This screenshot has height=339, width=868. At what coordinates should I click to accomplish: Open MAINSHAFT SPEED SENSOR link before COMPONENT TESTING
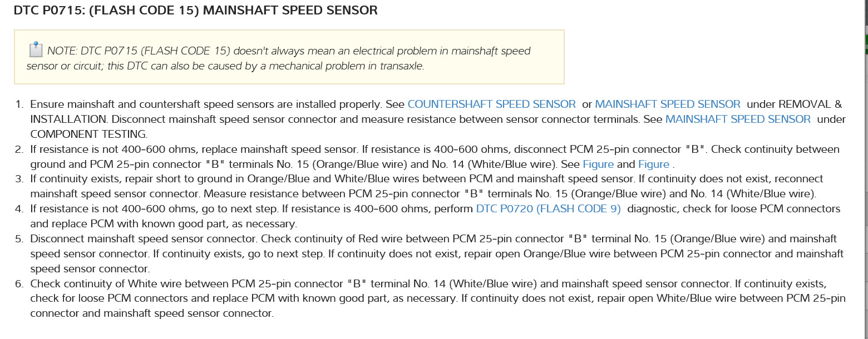pos(737,119)
